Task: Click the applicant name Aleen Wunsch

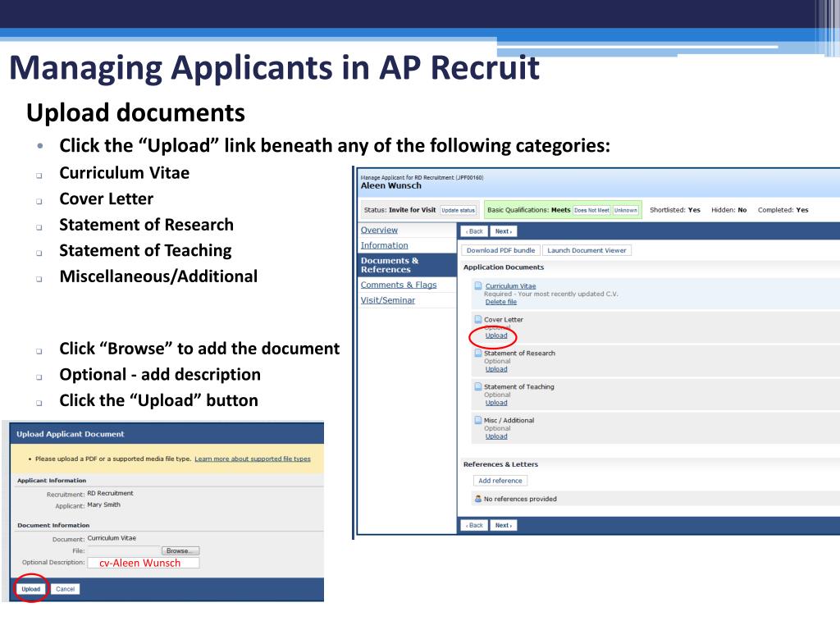Action: (x=391, y=186)
